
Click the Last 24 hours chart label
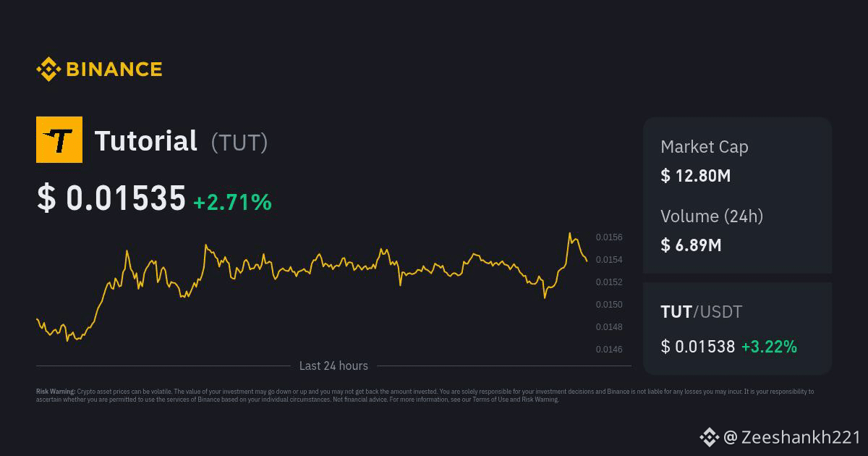coord(333,366)
